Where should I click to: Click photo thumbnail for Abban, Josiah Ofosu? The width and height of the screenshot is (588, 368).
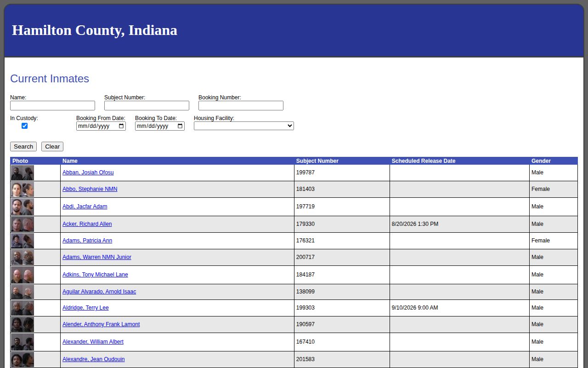click(23, 173)
